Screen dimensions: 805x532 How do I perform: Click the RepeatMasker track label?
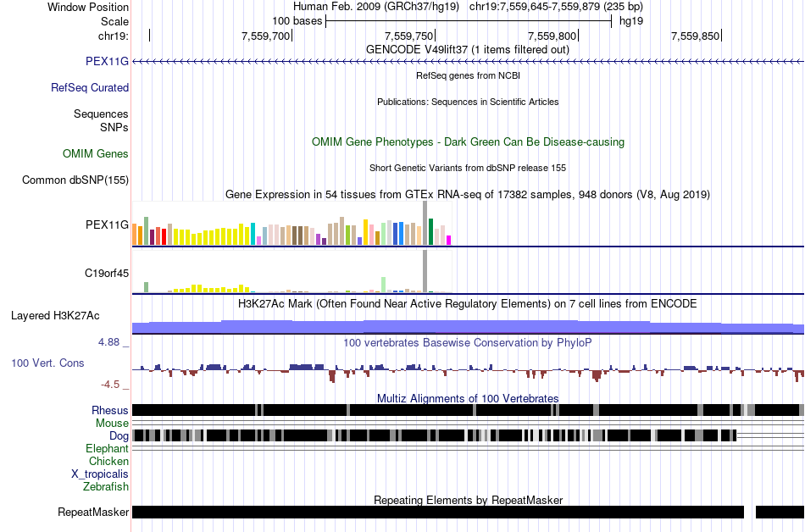coord(93,512)
